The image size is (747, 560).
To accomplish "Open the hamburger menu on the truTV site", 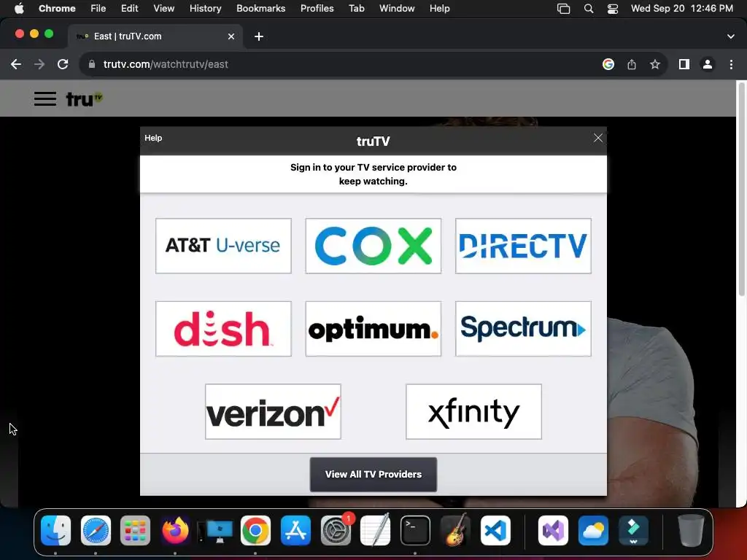I will (x=44, y=98).
